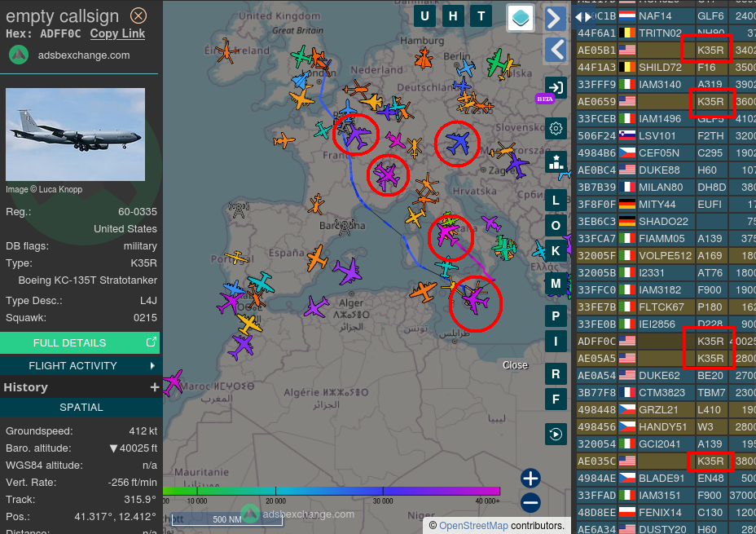
Task: Select the SHILD72 F16 table row
Action: tap(666, 67)
